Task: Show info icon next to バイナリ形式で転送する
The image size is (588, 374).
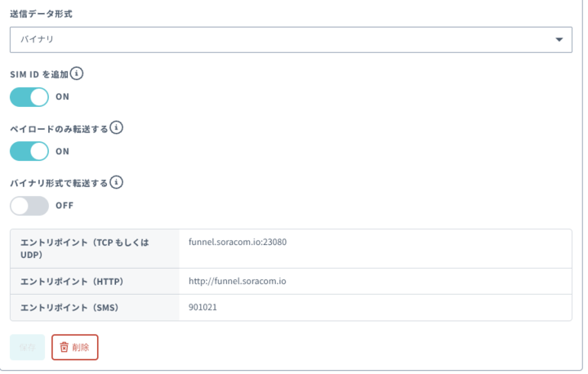Action: (x=116, y=183)
